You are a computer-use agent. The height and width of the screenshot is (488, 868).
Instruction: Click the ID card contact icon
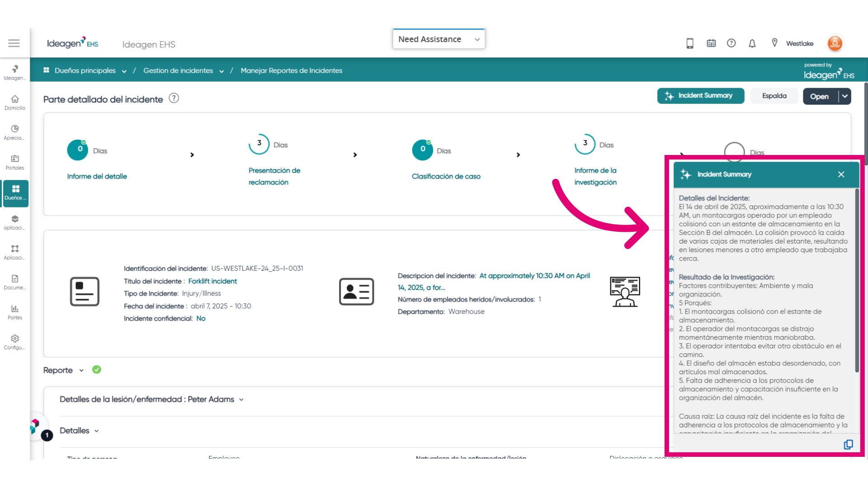(x=357, y=291)
